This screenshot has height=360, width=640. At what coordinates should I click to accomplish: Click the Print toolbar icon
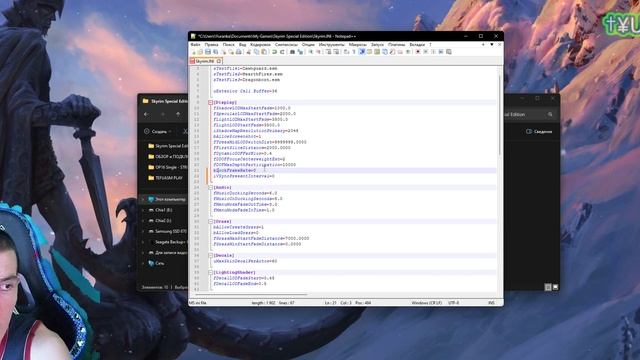(x=238, y=52)
